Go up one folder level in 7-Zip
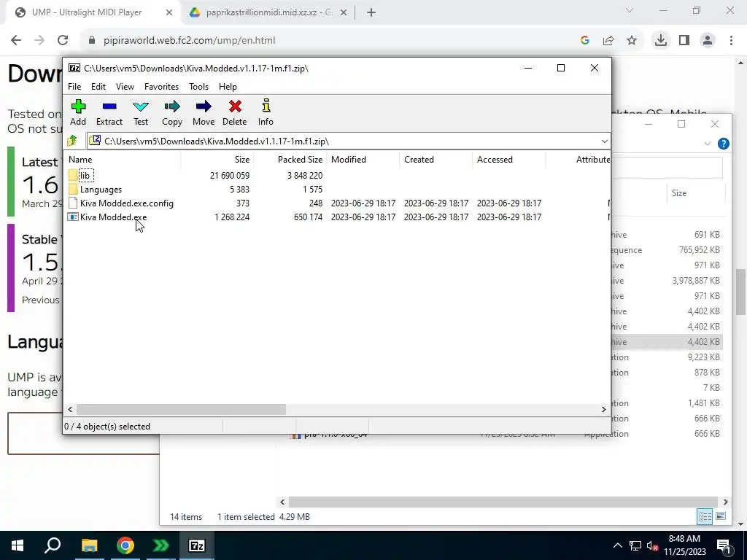Image resolution: width=747 pixels, height=560 pixels. coord(72,141)
